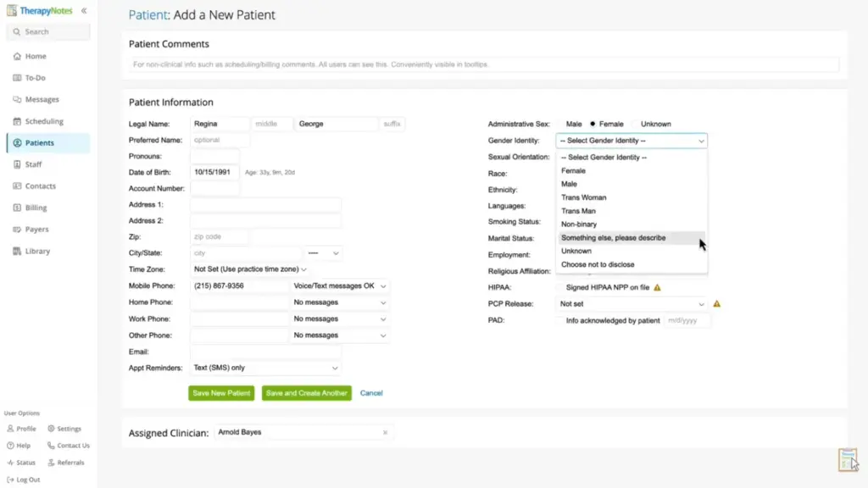Click the Library books icon

17,251
